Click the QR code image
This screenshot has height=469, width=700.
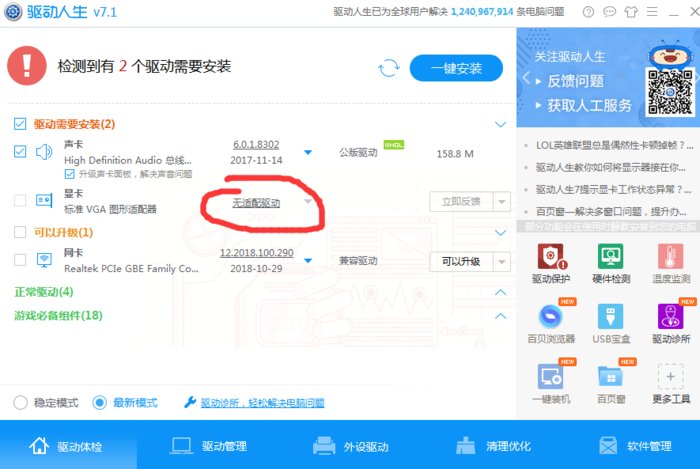coord(670,91)
